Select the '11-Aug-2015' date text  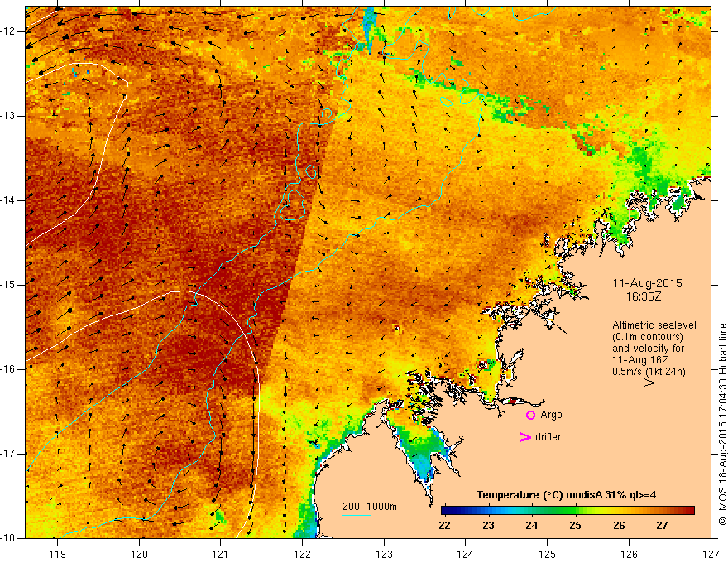click(647, 283)
